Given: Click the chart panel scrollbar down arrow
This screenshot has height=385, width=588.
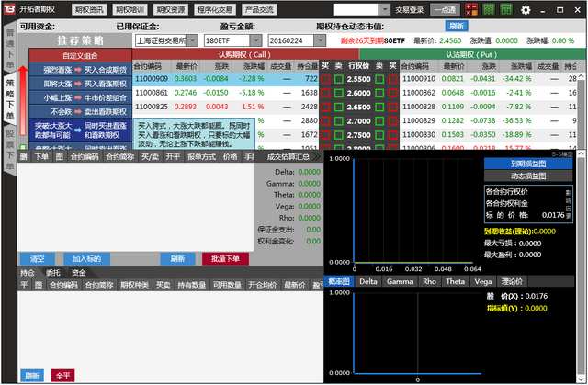Looking at the screenshot, I should coord(582,379).
